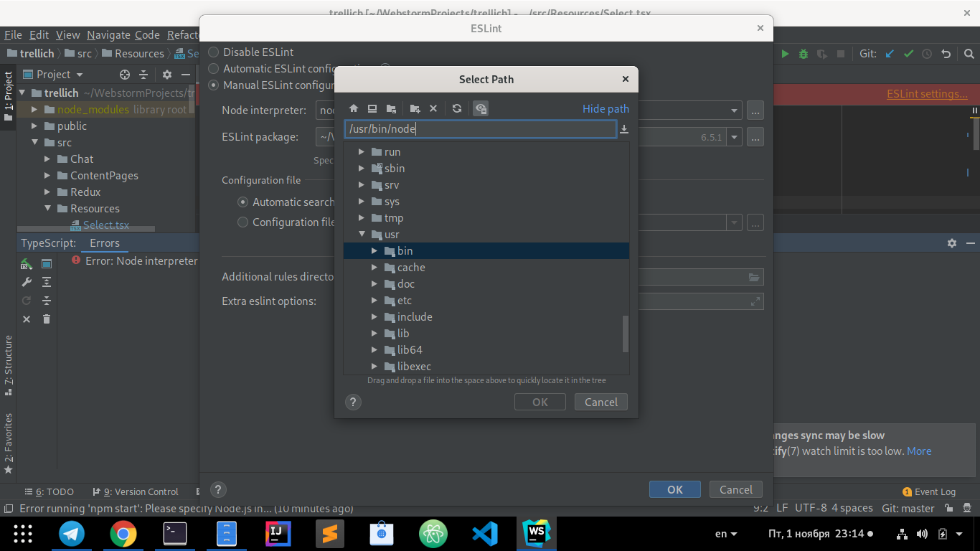Collapse all in Project panel toolbar
The image size is (980, 551).
(143, 74)
